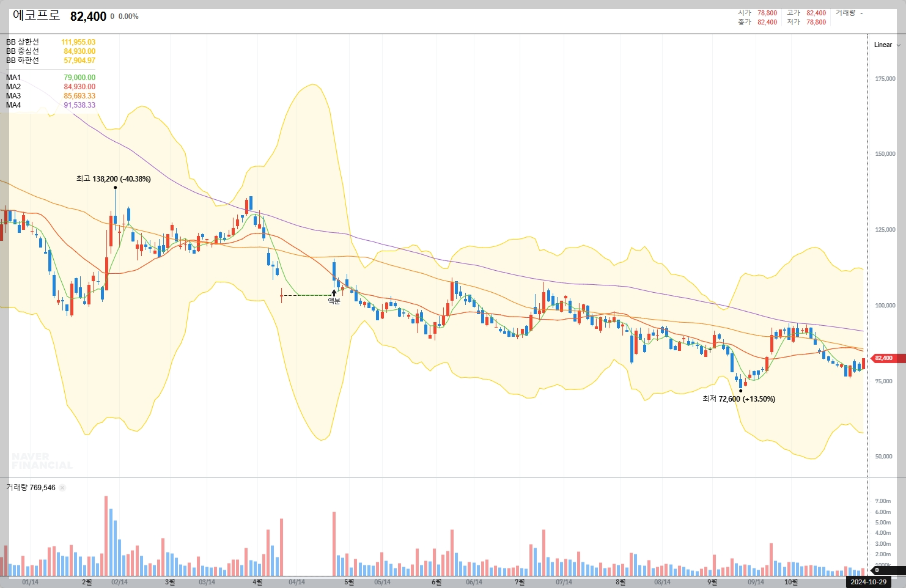The image size is (906, 588).
Task: Click the 최고 138,200 (-40.38%) annotation
Action: (x=113, y=179)
